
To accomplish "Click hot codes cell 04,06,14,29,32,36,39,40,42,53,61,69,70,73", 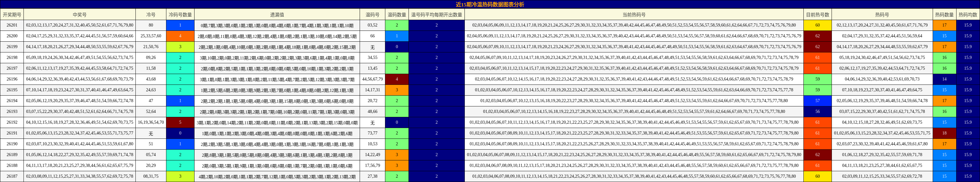I will click(x=882, y=79).
